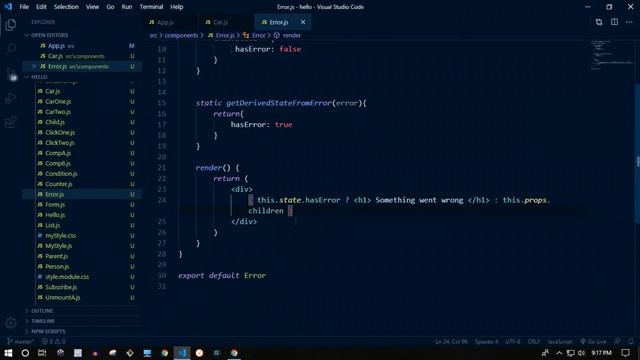Collapse the Open Editors section
Viewport: 640px width, 360px height.
click(x=82, y=35)
